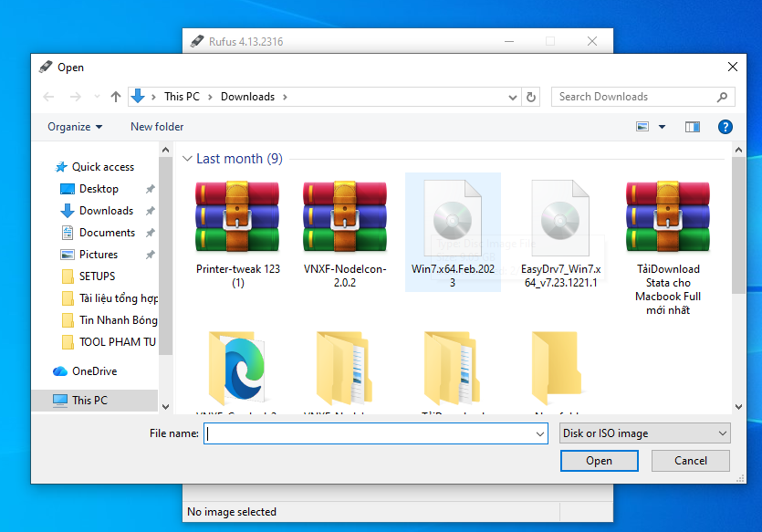Expand the Disk or ISO image filter
This screenshot has width=762, height=532.
[x=645, y=434]
